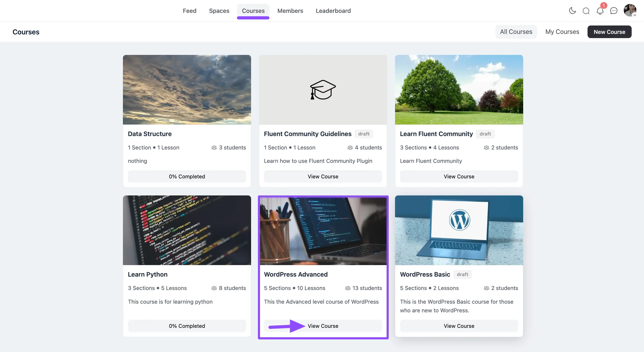Open the profile avatar menu
644x352 pixels.
(630, 11)
